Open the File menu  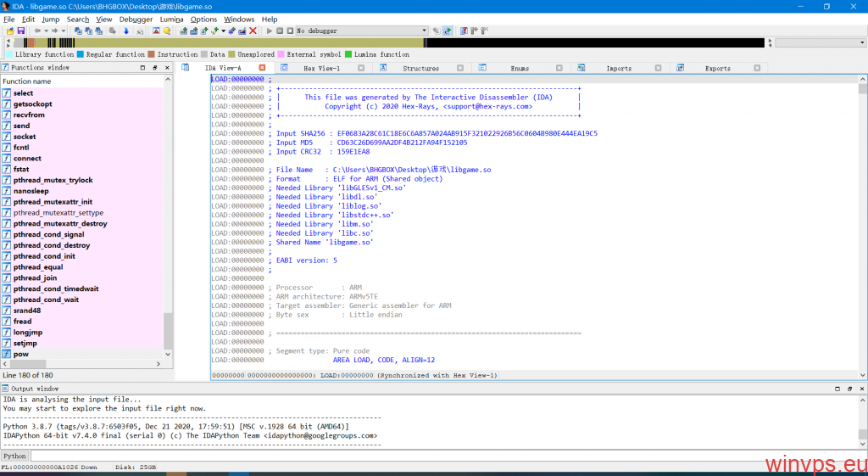coord(8,20)
